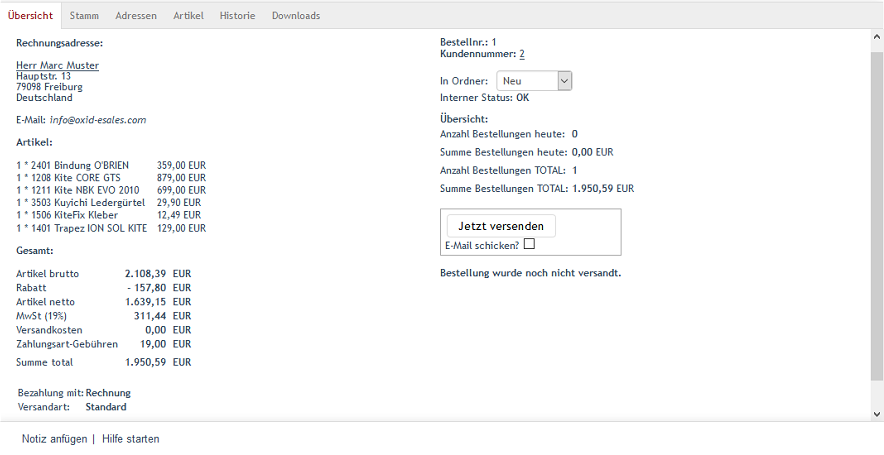
Task: Go to the Historie tab
Action: pyautogui.click(x=237, y=16)
